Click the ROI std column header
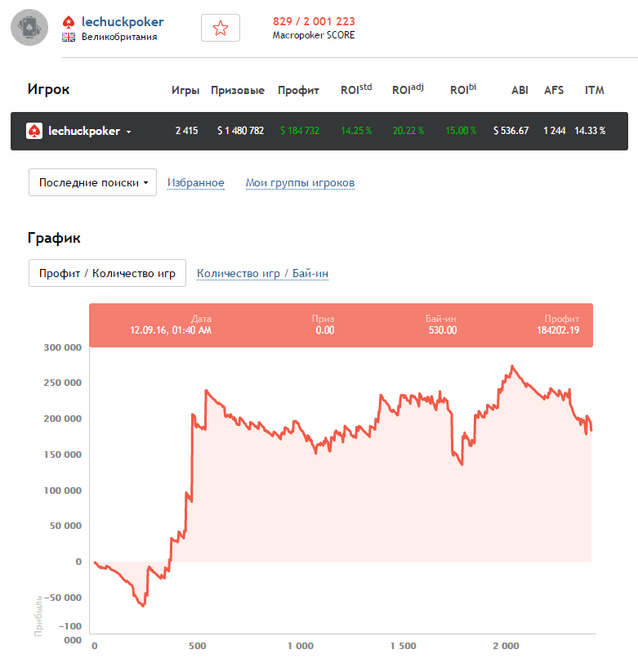This screenshot has width=638, height=663. click(x=356, y=89)
